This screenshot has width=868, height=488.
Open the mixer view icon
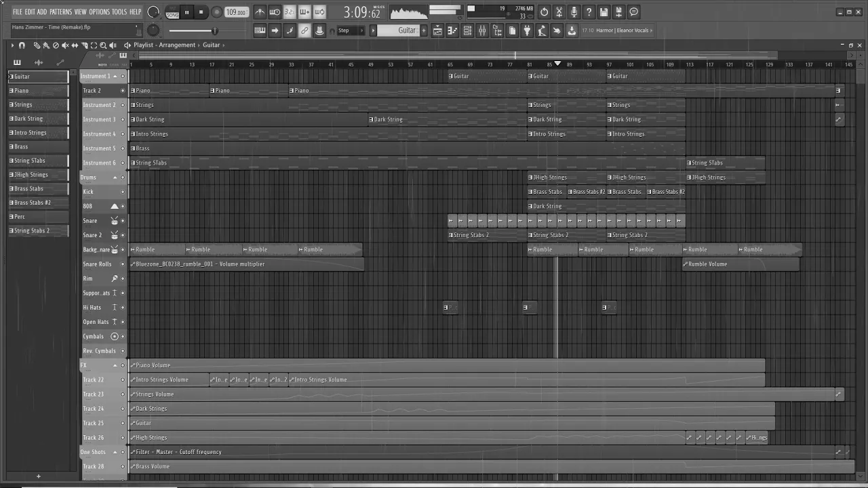tap(483, 30)
